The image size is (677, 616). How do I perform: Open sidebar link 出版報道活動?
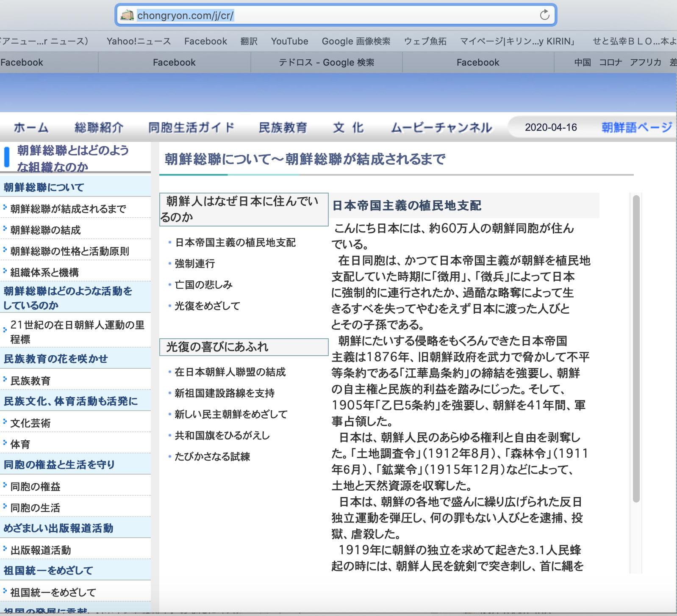click(40, 550)
